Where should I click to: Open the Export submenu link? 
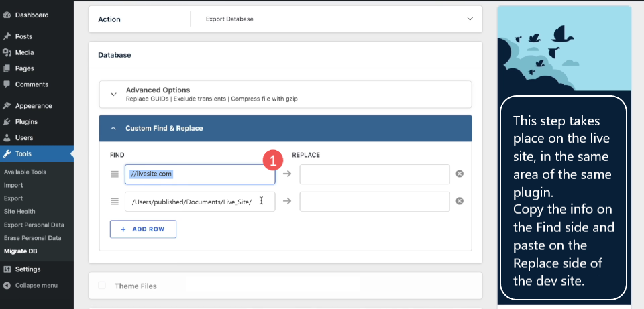(13, 198)
